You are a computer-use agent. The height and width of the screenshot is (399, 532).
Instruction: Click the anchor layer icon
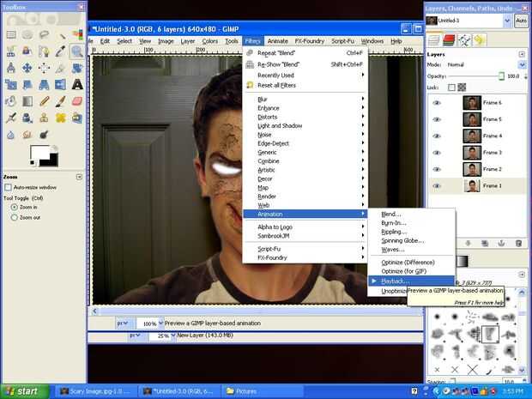click(501, 244)
